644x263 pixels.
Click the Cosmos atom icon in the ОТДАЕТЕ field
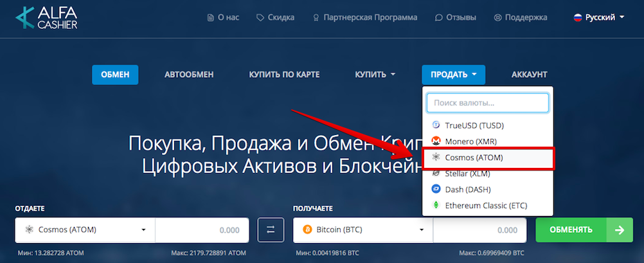(29, 230)
